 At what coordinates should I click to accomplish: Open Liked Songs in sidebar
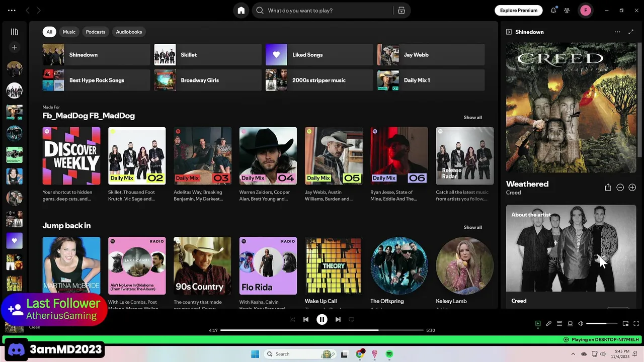pos(15,241)
